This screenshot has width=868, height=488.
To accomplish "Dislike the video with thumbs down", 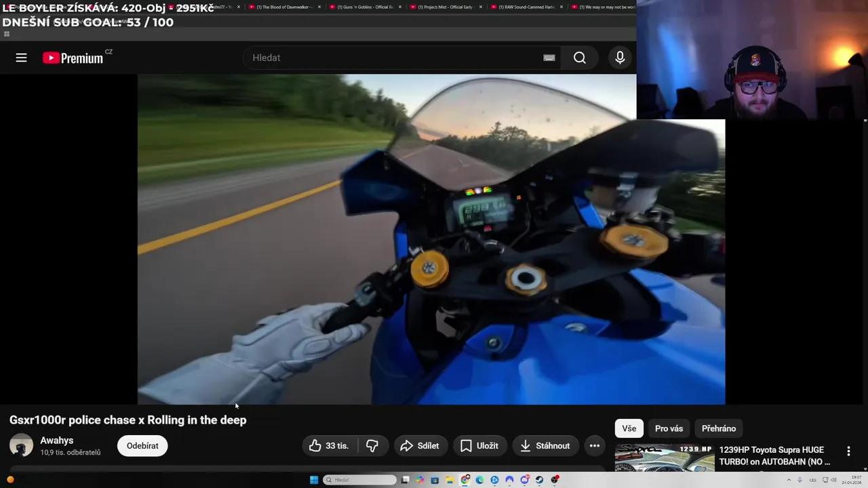I will tap(372, 445).
